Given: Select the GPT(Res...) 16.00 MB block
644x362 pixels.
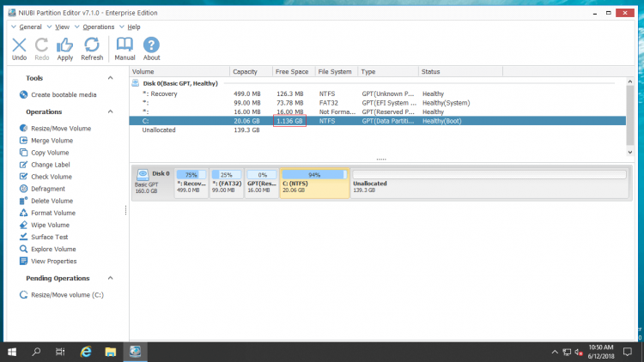Looking at the screenshot, I should pos(262,183).
